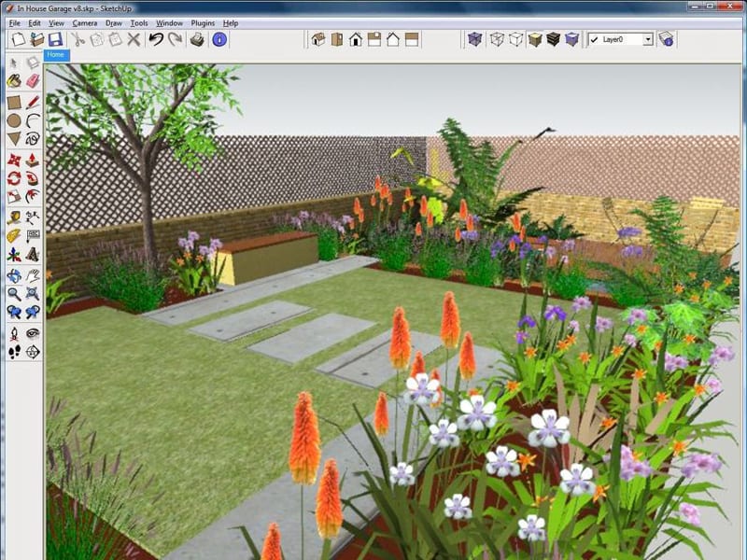Select the Zoom magnifier tool
The width and height of the screenshot is (747, 560).
tap(14, 294)
